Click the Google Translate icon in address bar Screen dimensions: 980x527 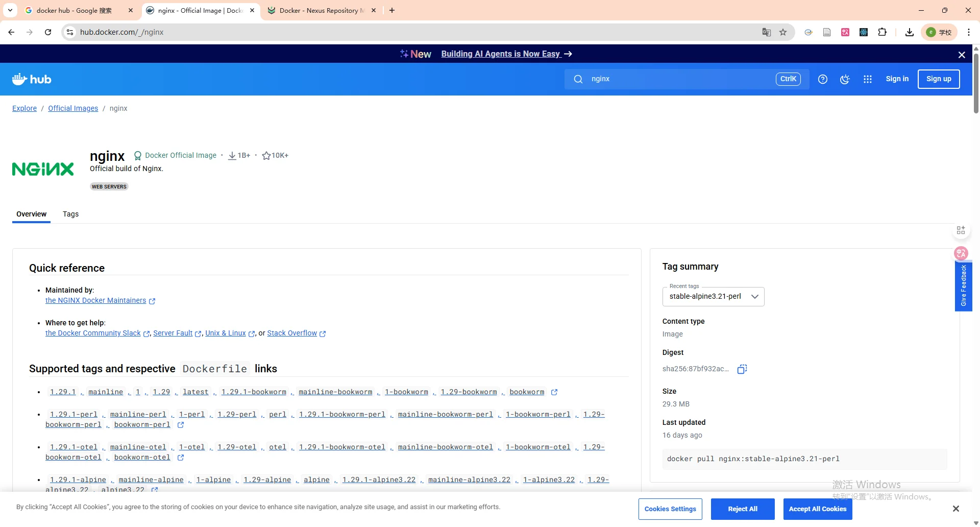click(766, 32)
